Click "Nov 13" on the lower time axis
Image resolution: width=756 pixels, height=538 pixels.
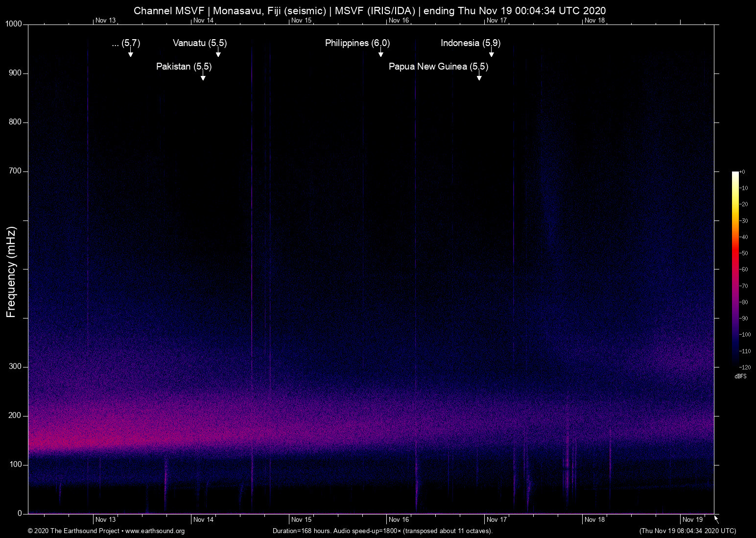[x=106, y=520]
